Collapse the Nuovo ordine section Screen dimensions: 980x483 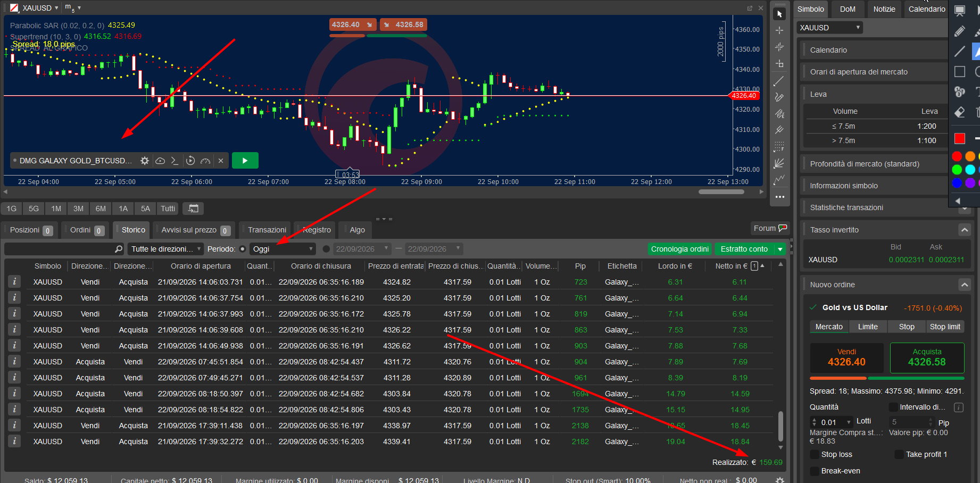point(965,285)
